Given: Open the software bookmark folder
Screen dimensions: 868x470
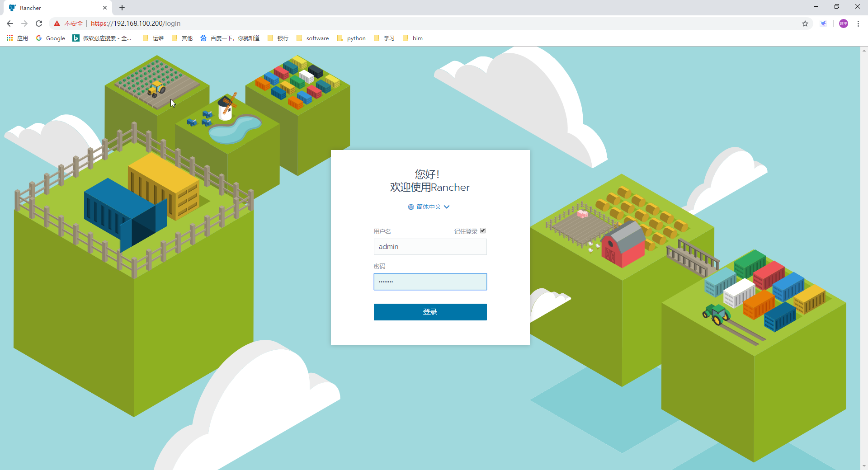Looking at the screenshot, I should click(312, 38).
